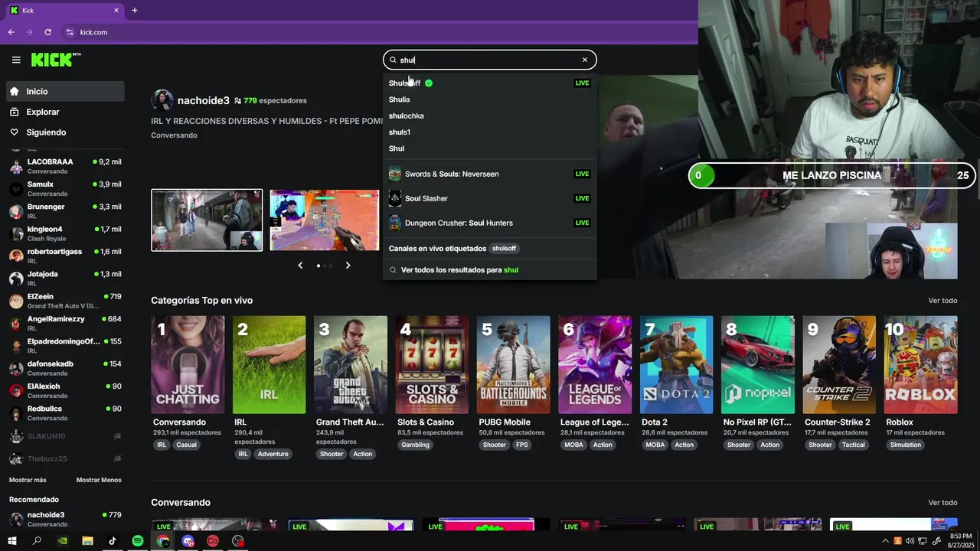Open nachoide3 channel from featured stream
980x551 pixels.
click(x=203, y=100)
